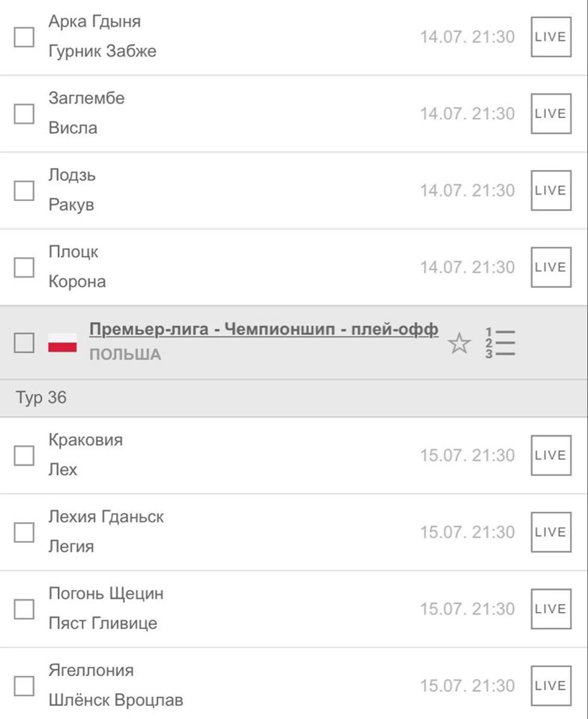Open league standings table icon
The image size is (588, 719).
click(500, 343)
